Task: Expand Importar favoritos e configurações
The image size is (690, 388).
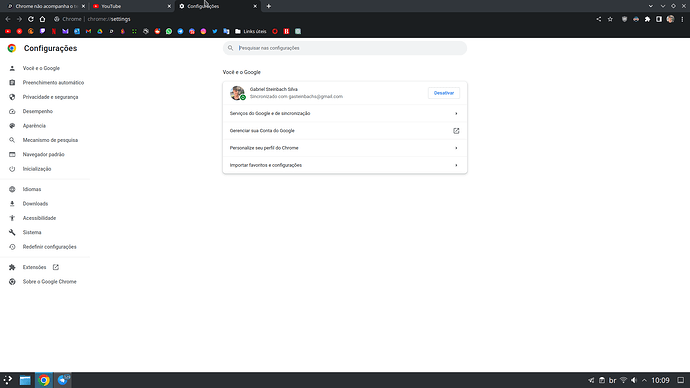Action: 345,165
